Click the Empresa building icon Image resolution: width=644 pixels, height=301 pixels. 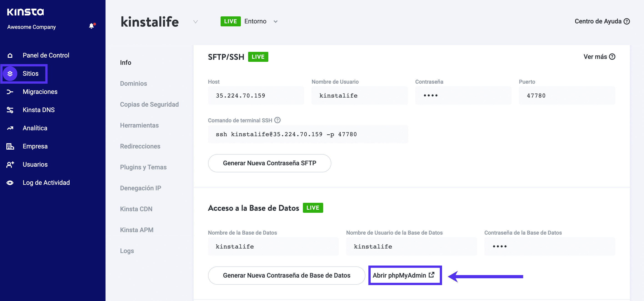(10, 146)
